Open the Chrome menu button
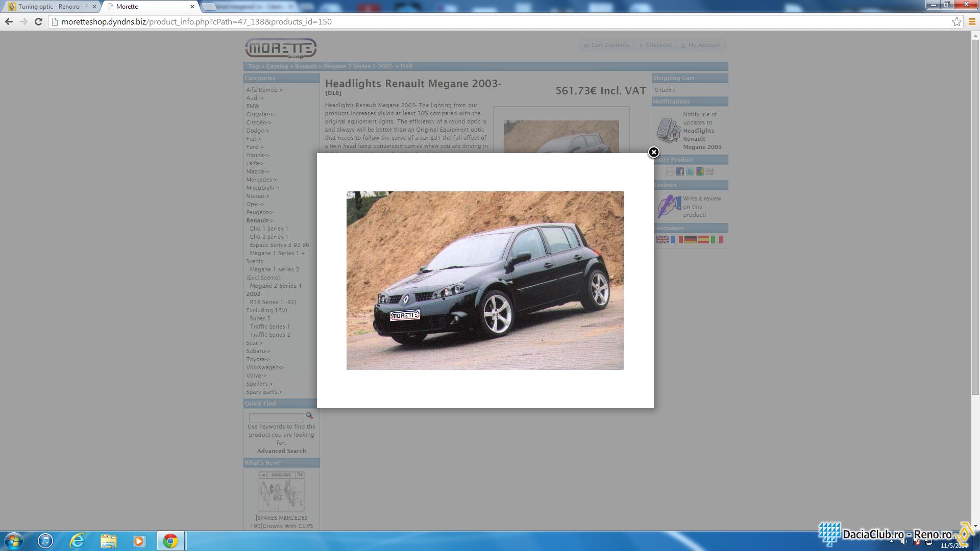This screenshot has width=980, height=551. (x=972, y=21)
